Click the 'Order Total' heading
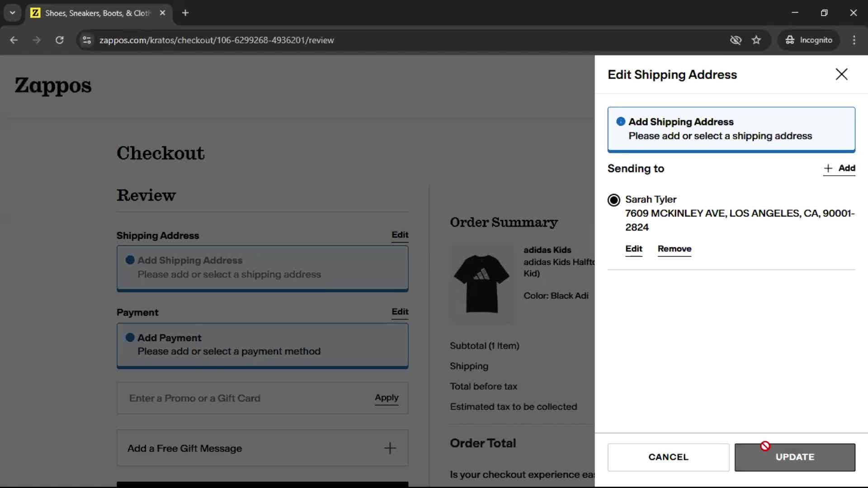 [x=482, y=443]
